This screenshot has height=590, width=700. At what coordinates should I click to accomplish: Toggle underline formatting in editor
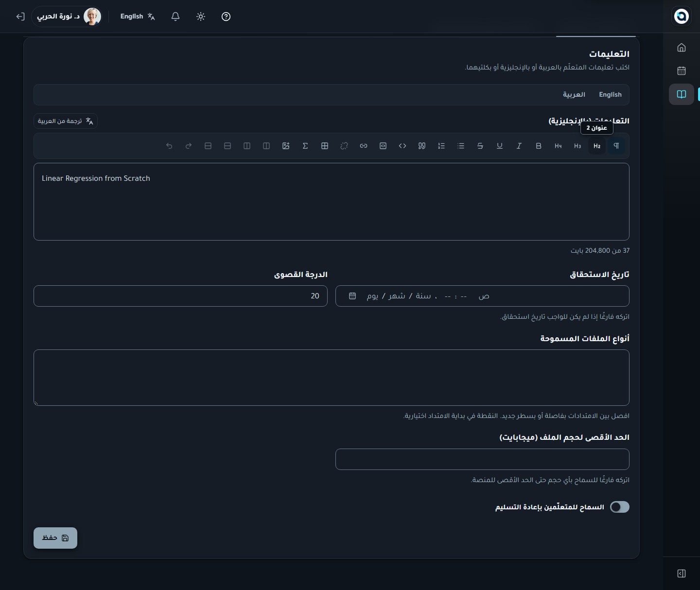point(500,146)
